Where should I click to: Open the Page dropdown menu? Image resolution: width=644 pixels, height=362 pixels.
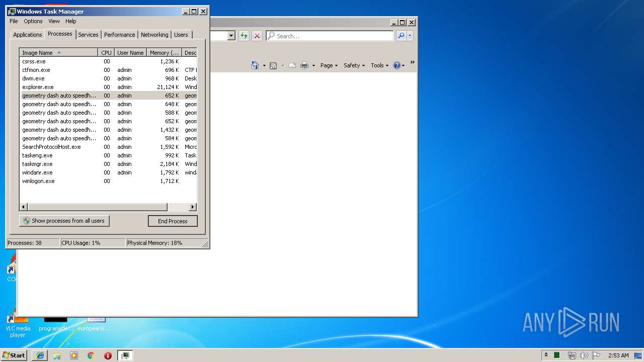coord(329,65)
